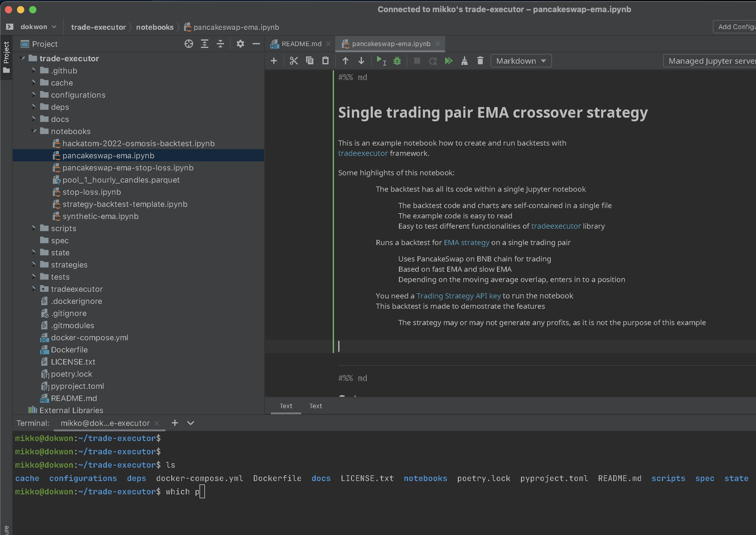Click the Cut Cell scissors icon

point(293,61)
